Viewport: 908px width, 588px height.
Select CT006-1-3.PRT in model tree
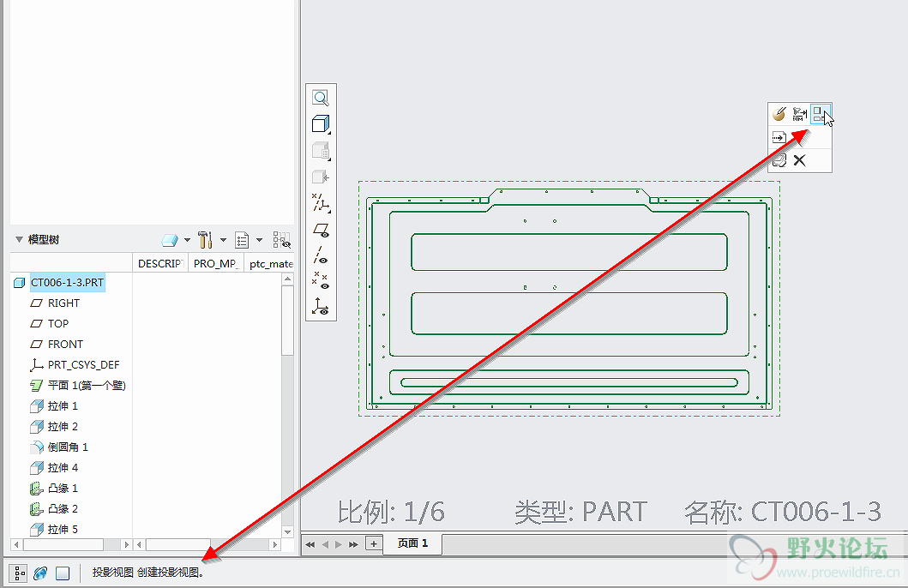[67, 282]
